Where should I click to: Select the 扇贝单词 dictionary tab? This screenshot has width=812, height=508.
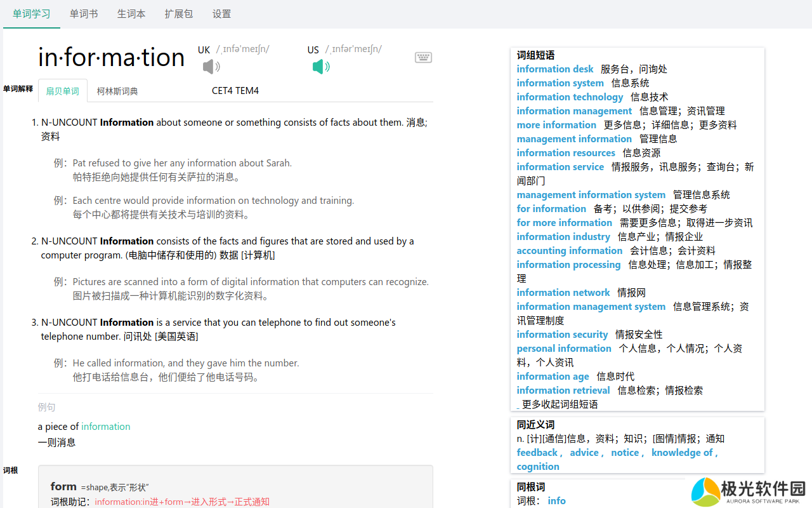pyautogui.click(x=62, y=91)
